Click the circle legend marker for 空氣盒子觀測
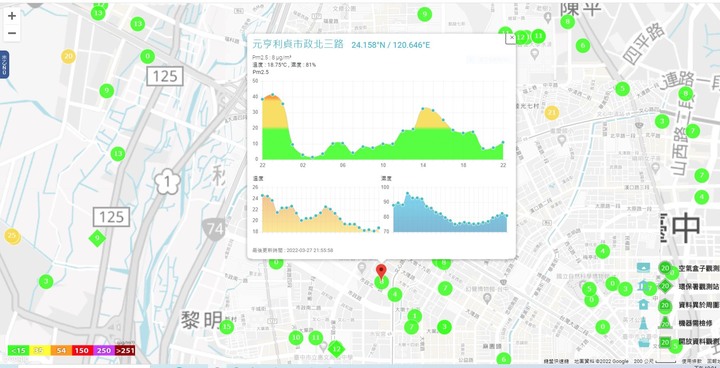720x368 pixels. pos(665,268)
